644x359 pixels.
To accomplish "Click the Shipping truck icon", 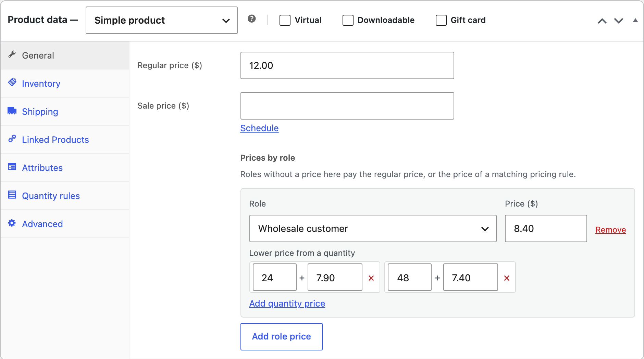I will (12, 111).
